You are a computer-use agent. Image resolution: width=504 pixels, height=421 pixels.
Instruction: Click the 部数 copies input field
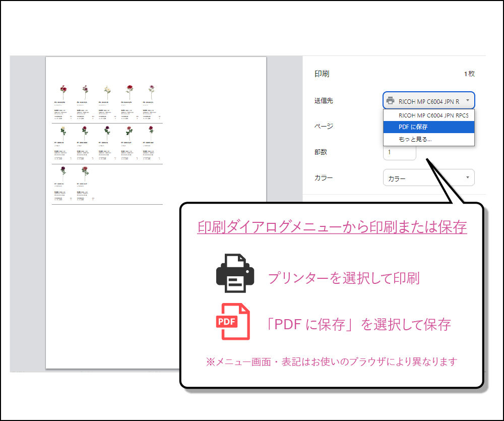[399, 152]
